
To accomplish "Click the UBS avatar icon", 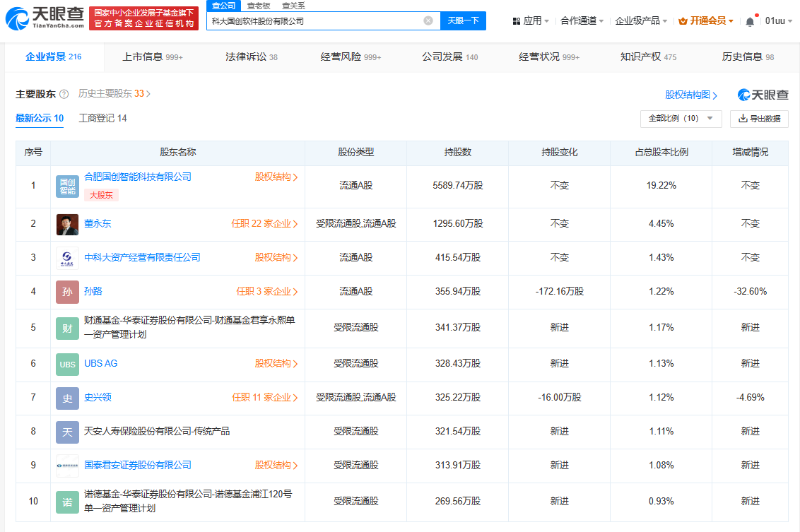I will click(68, 364).
